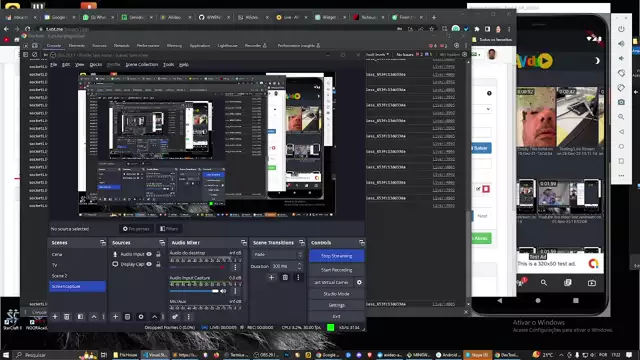This screenshot has height=360, width=640.
Task: Click Stop Streaming button
Action: (x=336, y=256)
